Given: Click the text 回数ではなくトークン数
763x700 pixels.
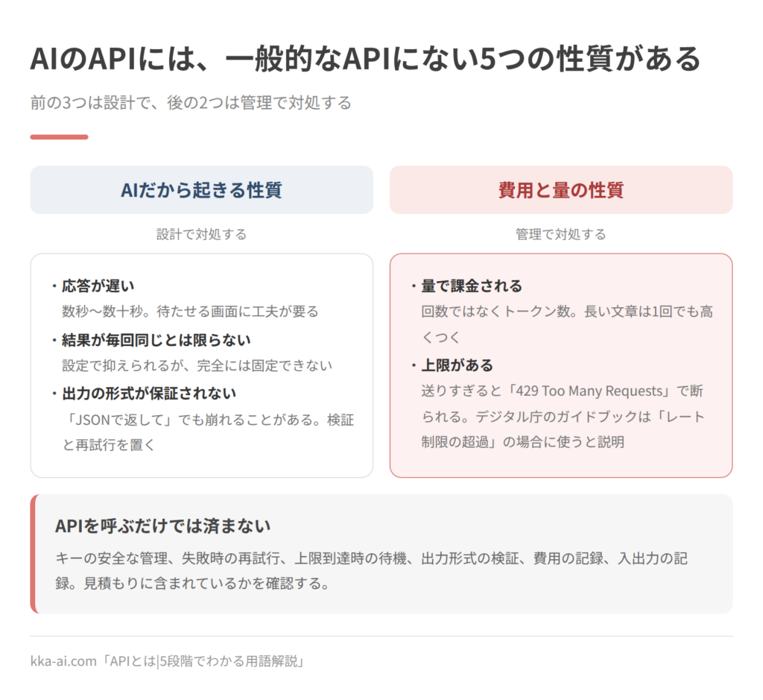Looking at the screenshot, I should coord(496,312).
